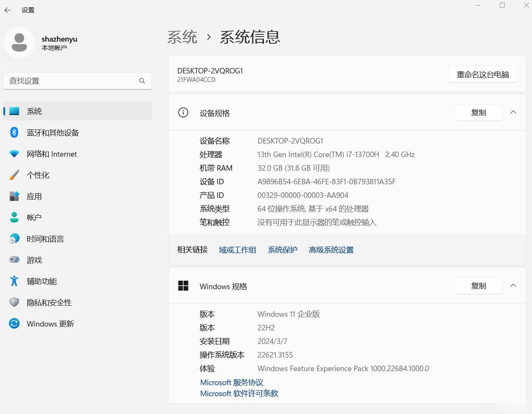Click the RAM value 32.0 GB
Screen dimensions: 532x414
[294, 168]
